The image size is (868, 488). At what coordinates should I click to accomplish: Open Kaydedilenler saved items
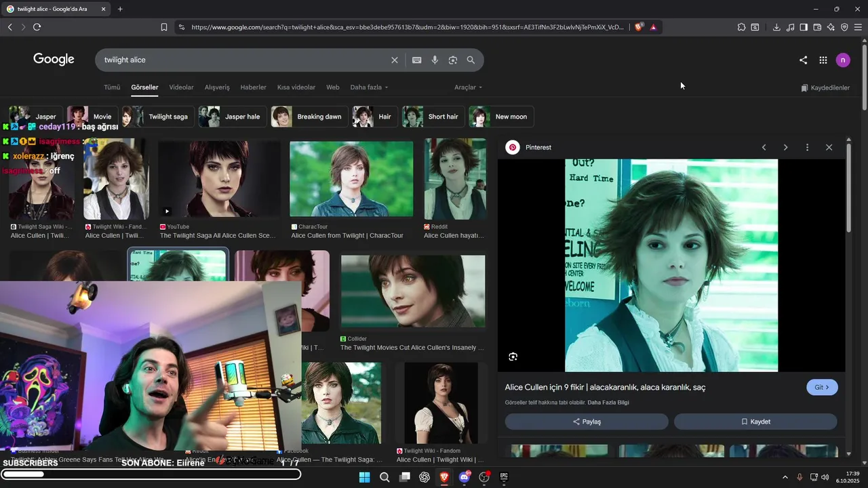[825, 88]
